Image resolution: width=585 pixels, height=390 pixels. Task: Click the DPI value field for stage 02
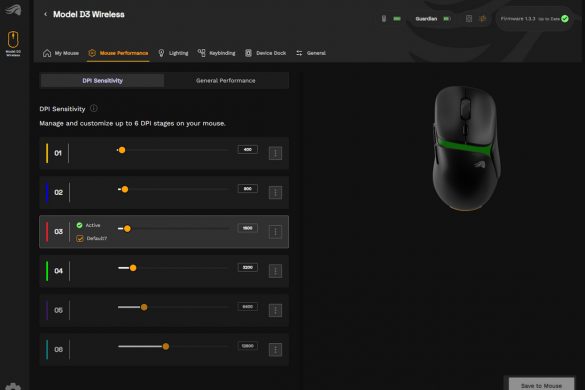247,189
